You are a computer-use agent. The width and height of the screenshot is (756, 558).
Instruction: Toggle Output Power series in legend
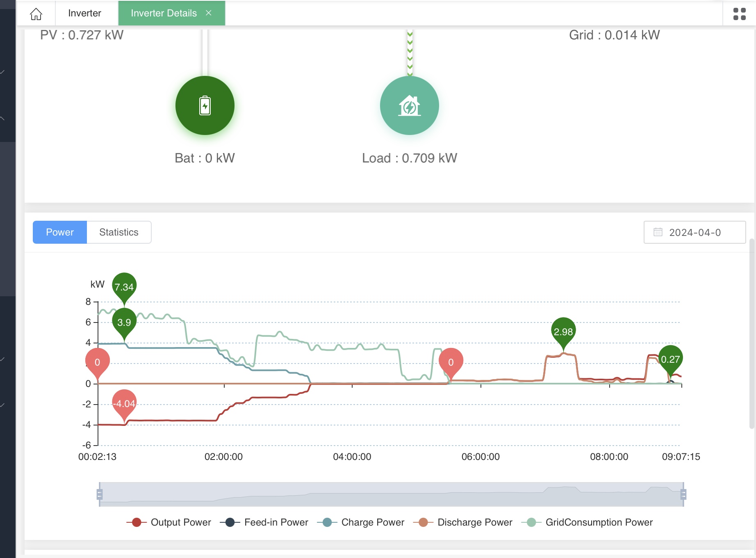[x=169, y=522]
